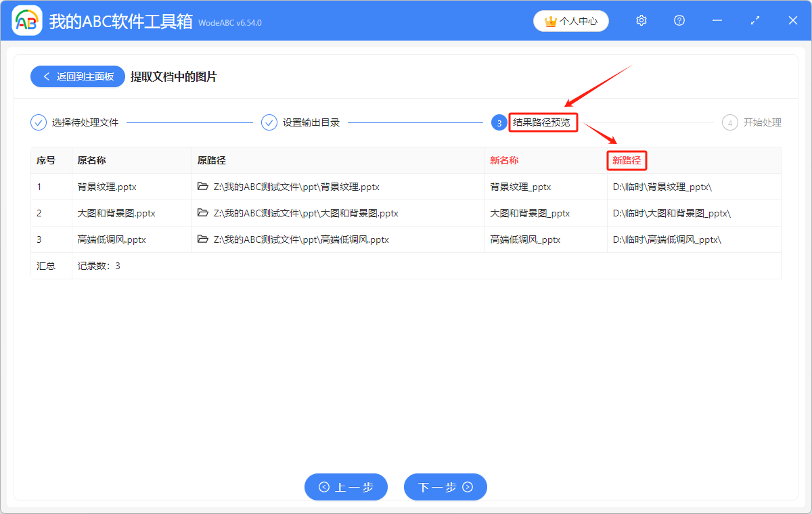This screenshot has height=514, width=812.
Task: Open the Settings gear in the title bar
Action: pyautogui.click(x=641, y=20)
